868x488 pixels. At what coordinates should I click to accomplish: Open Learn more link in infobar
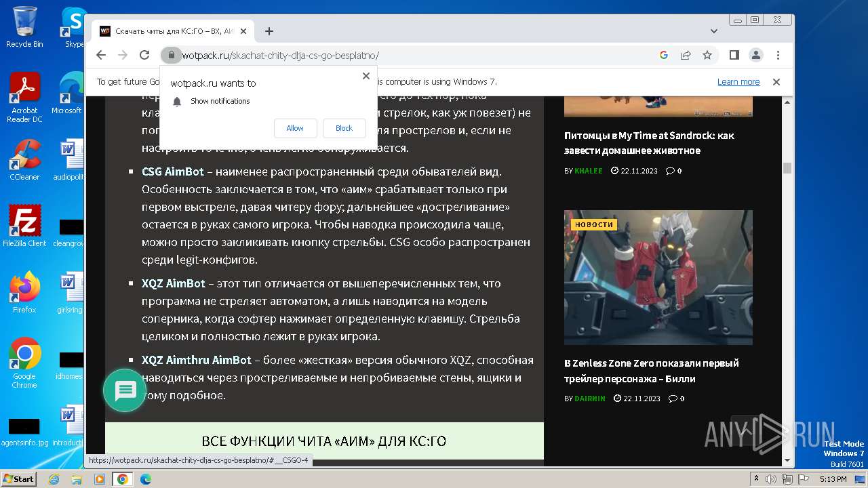pos(738,81)
